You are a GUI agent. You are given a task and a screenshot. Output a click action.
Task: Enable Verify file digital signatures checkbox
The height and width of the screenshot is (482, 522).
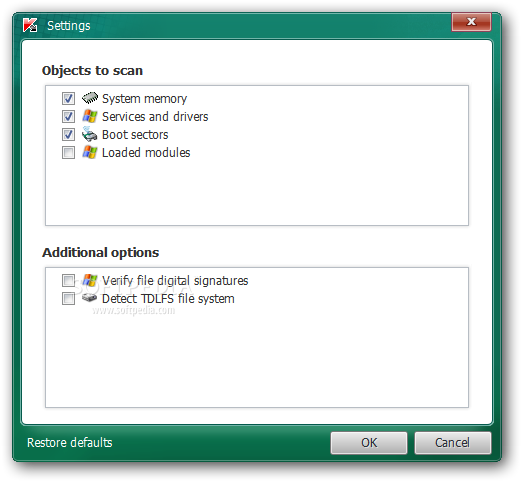coord(68,280)
